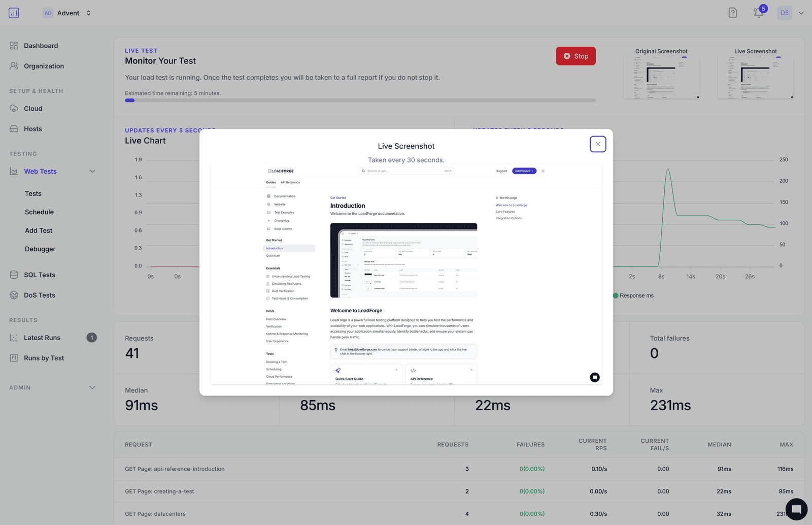The image size is (812, 525).
Task: Click the DoS Tests icon
Action: point(14,294)
